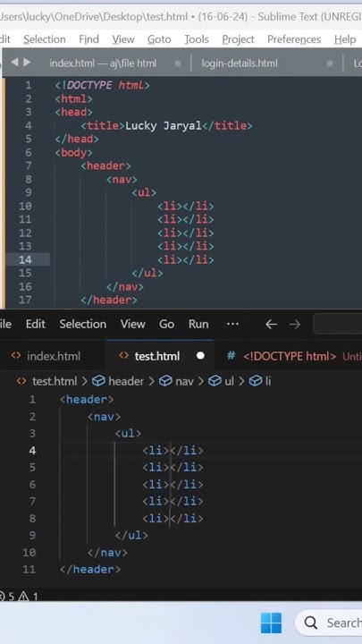Open Tools menu in Sublime Text
This screenshot has height=644, width=362.
(196, 39)
